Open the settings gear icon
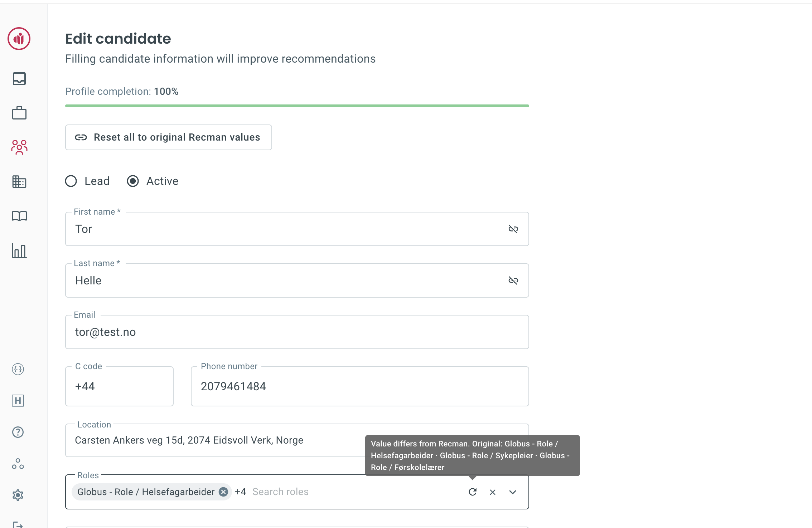This screenshot has width=812, height=528. click(x=18, y=495)
